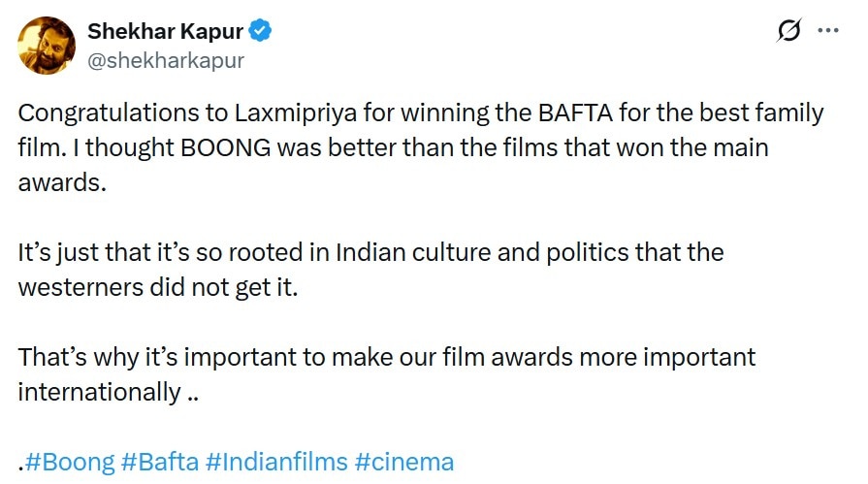Image resolution: width=868 pixels, height=484 pixels.
Task: Click the Shekhar Kapur display name
Action: (x=165, y=31)
